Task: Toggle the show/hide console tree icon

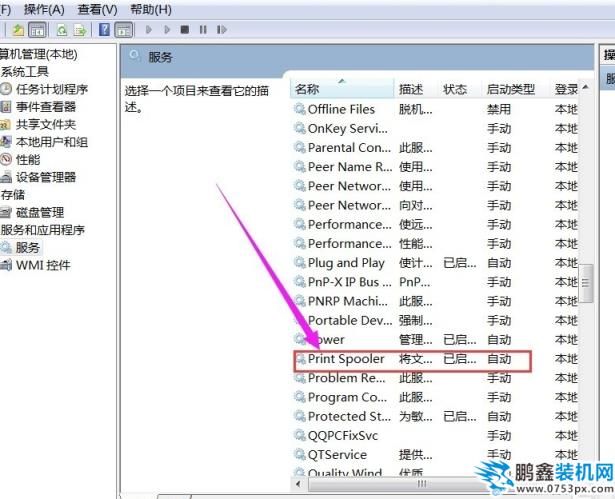Action: click(37, 30)
